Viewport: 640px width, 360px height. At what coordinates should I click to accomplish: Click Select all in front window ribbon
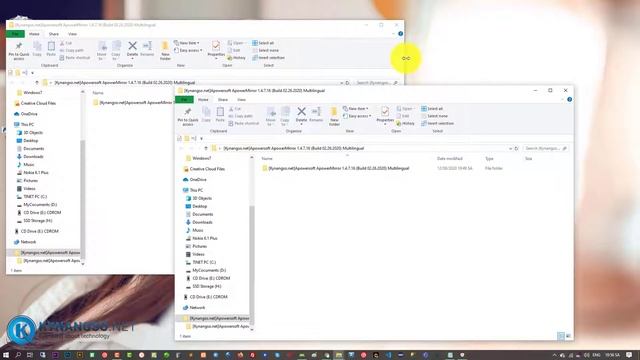tap(432, 109)
